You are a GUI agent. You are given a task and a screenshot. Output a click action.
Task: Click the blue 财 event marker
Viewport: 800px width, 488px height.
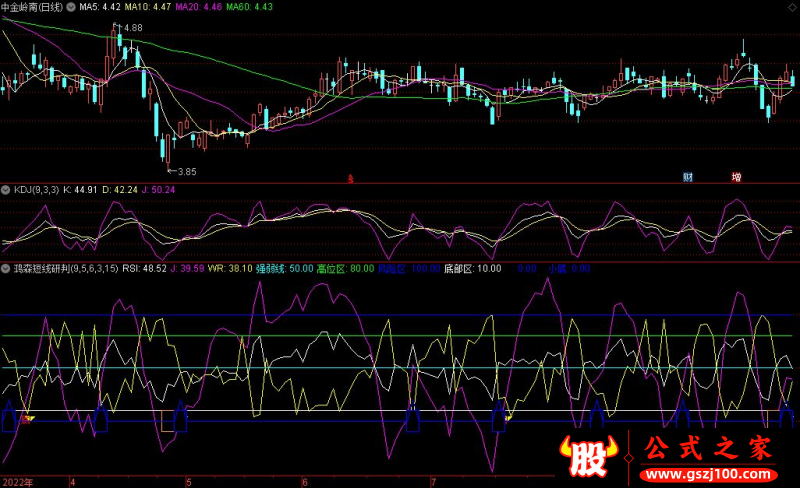point(688,178)
